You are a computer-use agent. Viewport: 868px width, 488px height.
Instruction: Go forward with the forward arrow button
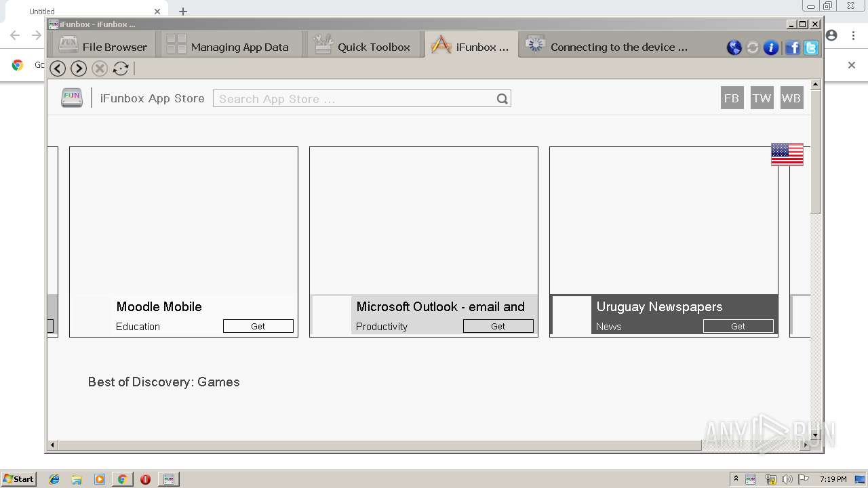click(x=79, y=68)
